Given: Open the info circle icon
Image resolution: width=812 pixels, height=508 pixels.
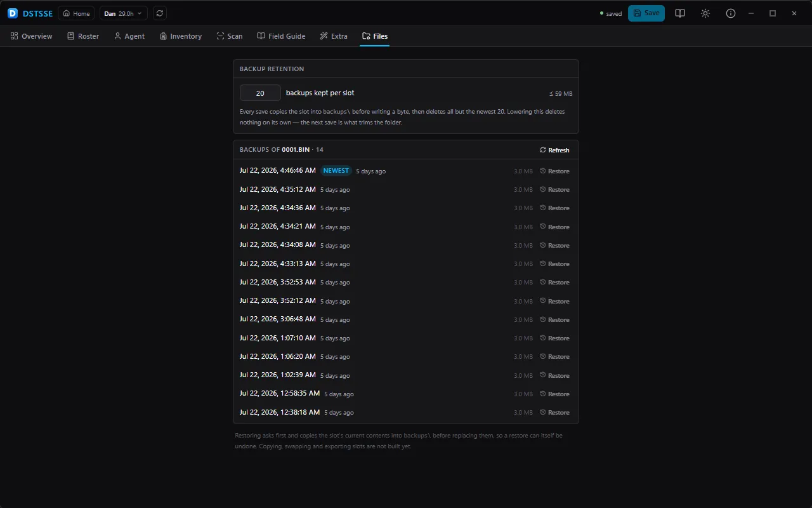Looking at the screenshot, I should [x=731, y=13].
